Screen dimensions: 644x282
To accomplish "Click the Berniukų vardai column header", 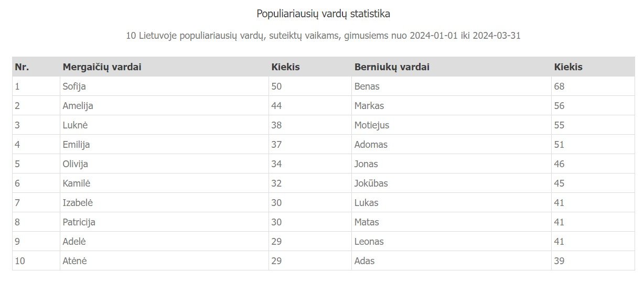I will [x=392, y=67].
